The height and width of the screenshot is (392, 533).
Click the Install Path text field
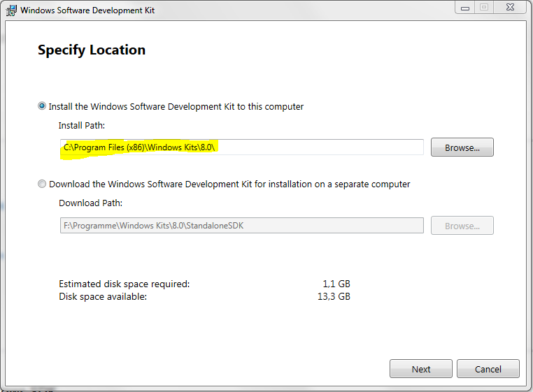tap(242, 147)
